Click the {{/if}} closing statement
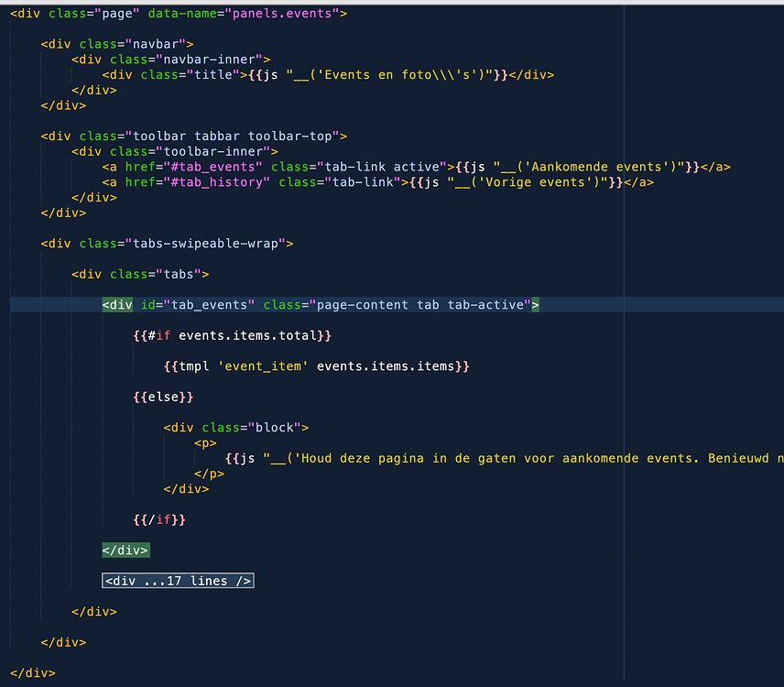The height and width of the screenshot is (687, 784). pos(159,519)
